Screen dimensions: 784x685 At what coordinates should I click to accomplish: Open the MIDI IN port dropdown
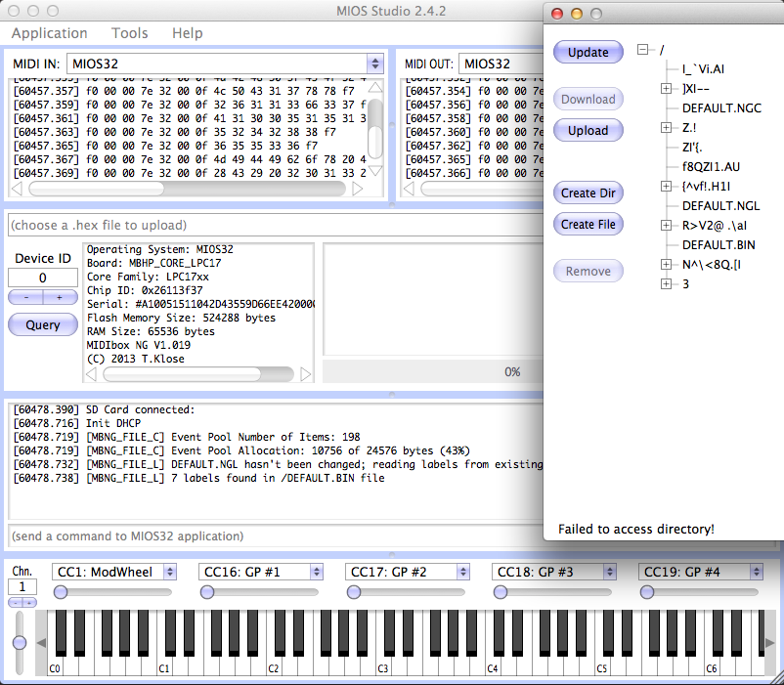[225, 64]
